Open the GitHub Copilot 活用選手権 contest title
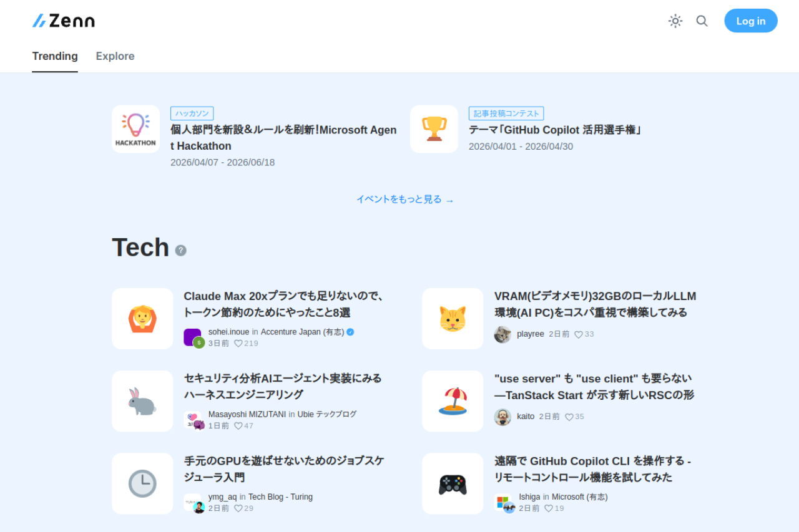Viewport: 799px width, 532px height. [555, 130]
